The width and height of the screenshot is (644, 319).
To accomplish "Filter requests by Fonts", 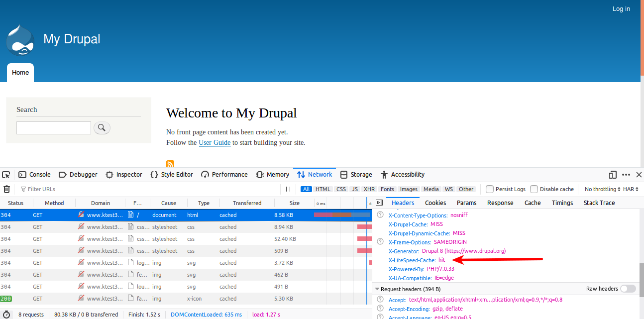I will (388, 189).
